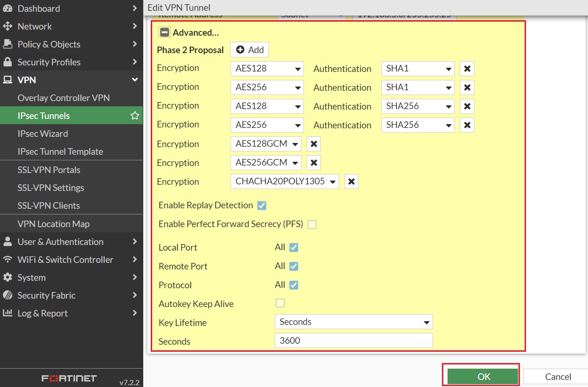Disable the Enable Replay Detection checkbox
The width and height of the screenshot is (588, 387).
tap(262, 205)
